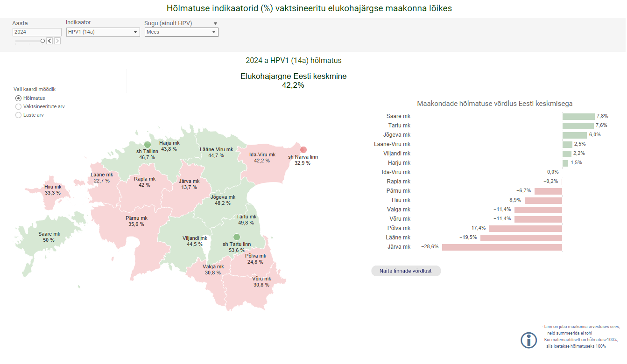Step year back with left arrow
Image resolution: width=627 pixels, height=364 pixels.
coord(49,41)
